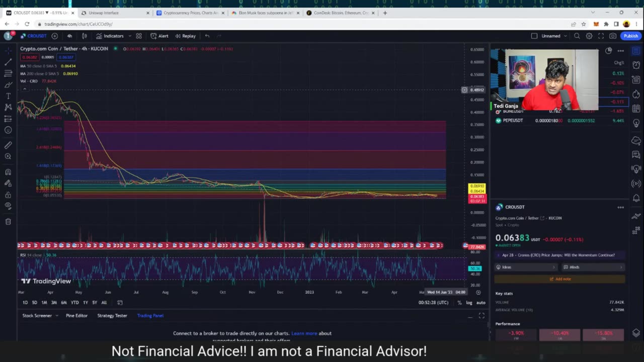Open the ideas lightbulb icon
The image size is (644, 362).
636,123
